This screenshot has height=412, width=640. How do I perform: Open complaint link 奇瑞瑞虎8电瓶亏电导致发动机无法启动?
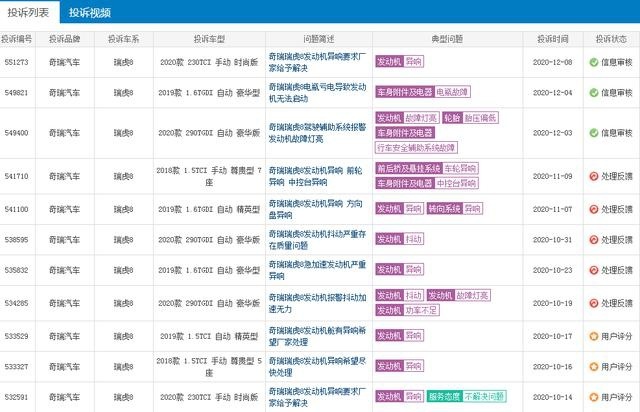(318, 93)
